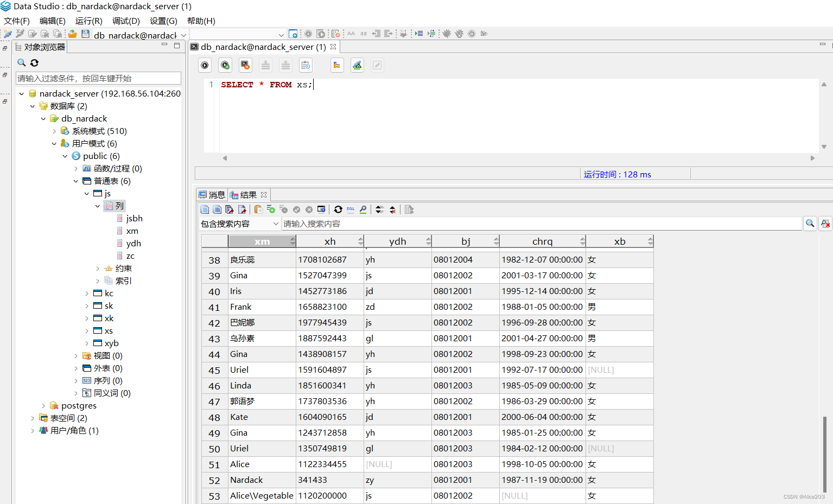Collapse the public (6) schema node
This screenshot has height=504, width=833.
(x=65, y=156)
